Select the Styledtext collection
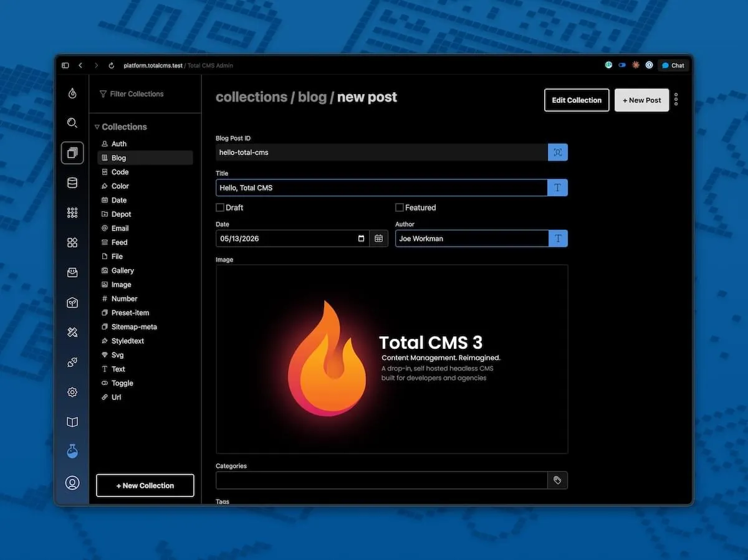Image resolution: width=748 pixels, height=560 pixels. 145,341
